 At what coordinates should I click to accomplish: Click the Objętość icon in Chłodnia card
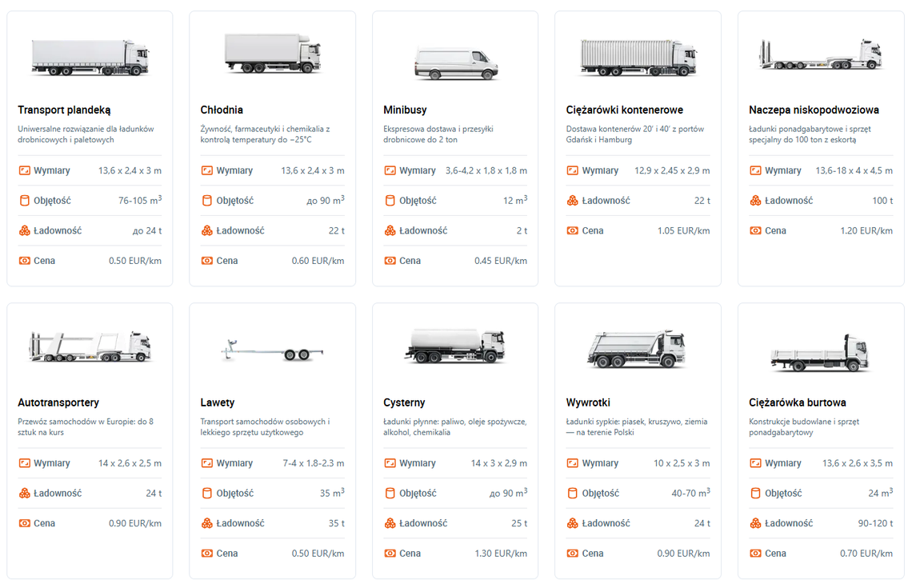pyautogui.click(x=207, y=201)
